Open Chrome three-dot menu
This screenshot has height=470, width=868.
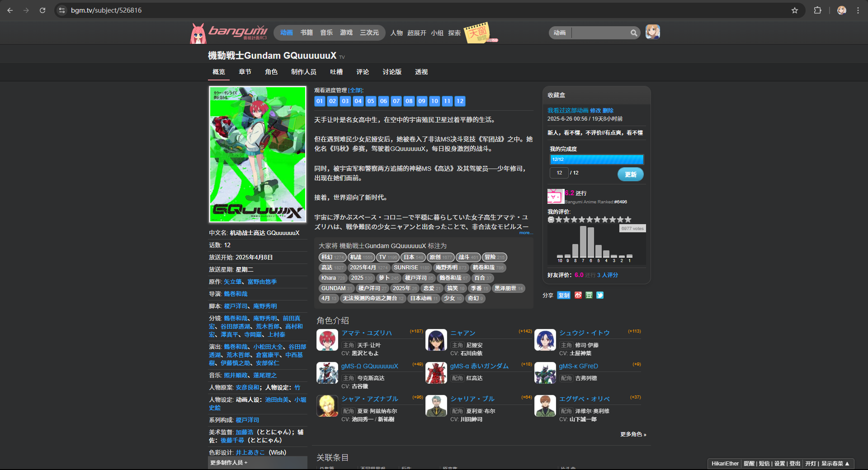coord(858,10)
